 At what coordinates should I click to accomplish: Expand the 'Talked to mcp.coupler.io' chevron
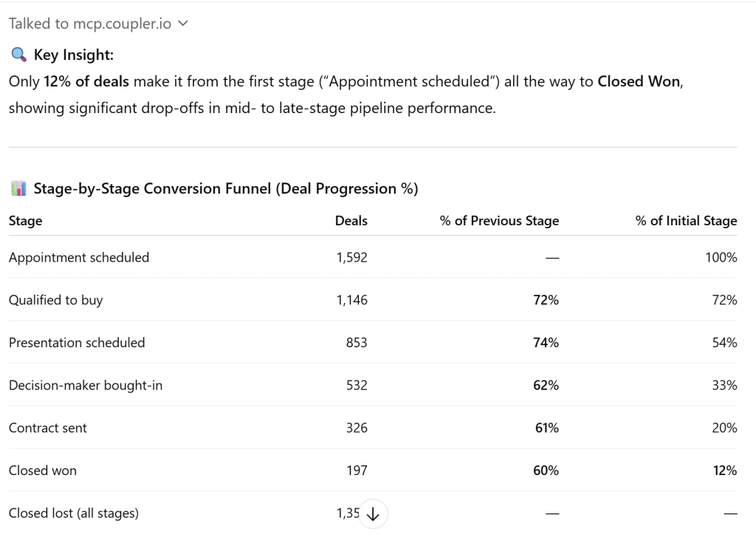183,24
